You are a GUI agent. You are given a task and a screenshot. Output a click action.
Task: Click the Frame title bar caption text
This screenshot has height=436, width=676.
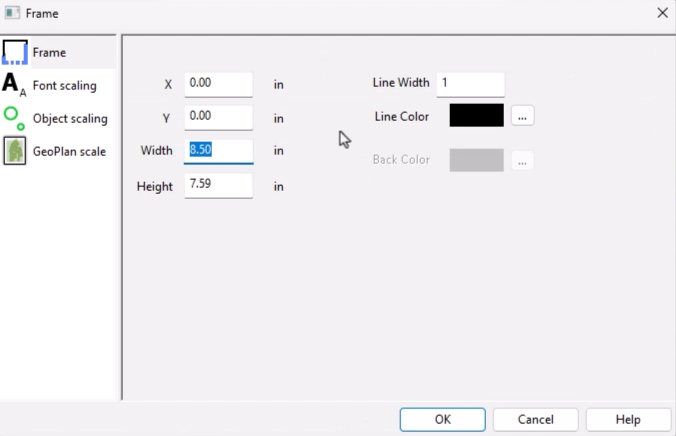(42, 13)
